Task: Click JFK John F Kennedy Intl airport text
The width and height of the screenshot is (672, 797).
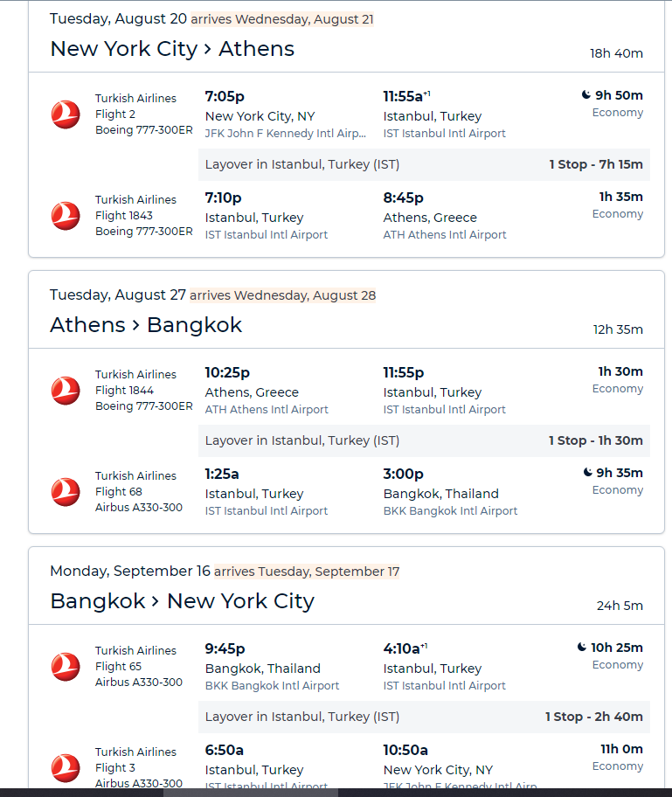Action: 285,133
